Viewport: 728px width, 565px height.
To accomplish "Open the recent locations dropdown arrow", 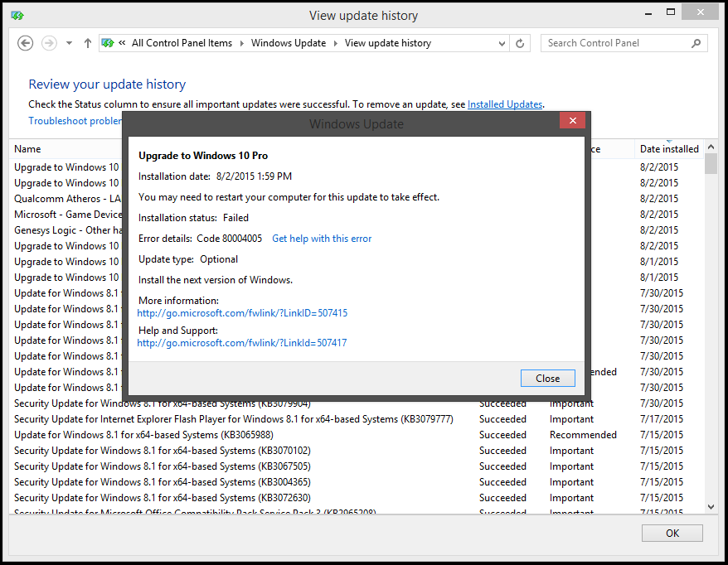I will click(69, 43).
